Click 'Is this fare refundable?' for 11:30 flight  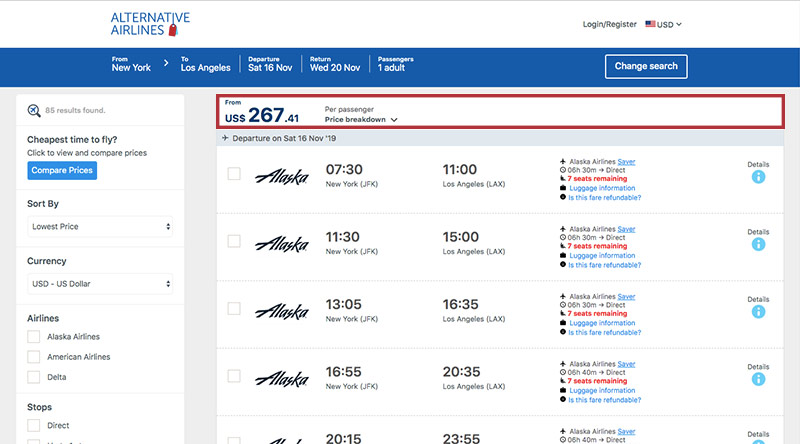tap(605, 265)
